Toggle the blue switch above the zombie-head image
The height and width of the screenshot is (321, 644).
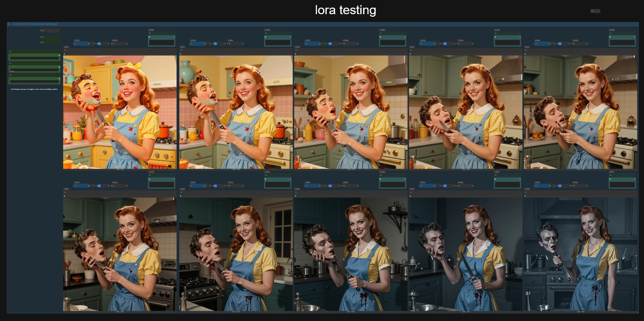[560, 186]
